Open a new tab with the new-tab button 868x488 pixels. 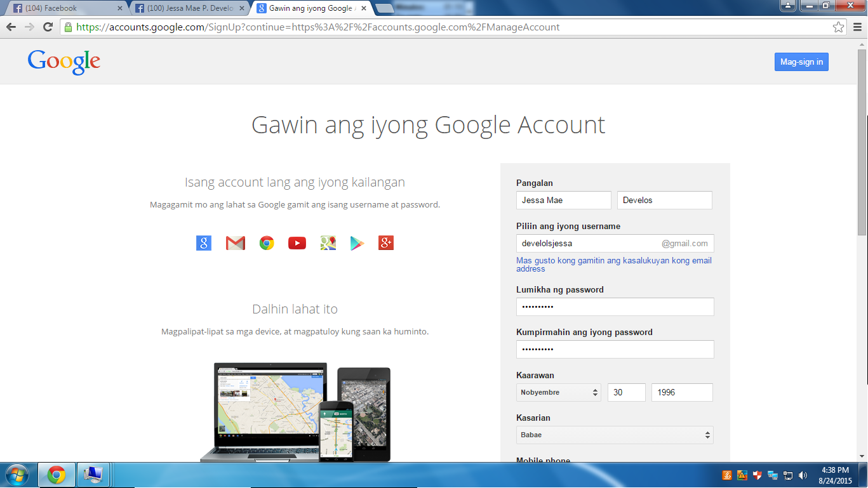(x=384, y=9)
